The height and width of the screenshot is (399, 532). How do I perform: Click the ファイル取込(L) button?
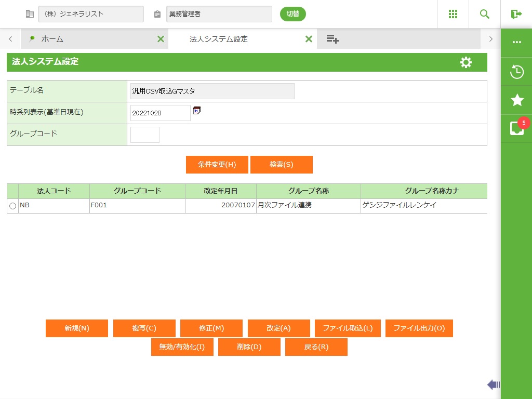(x=348, y=328)
